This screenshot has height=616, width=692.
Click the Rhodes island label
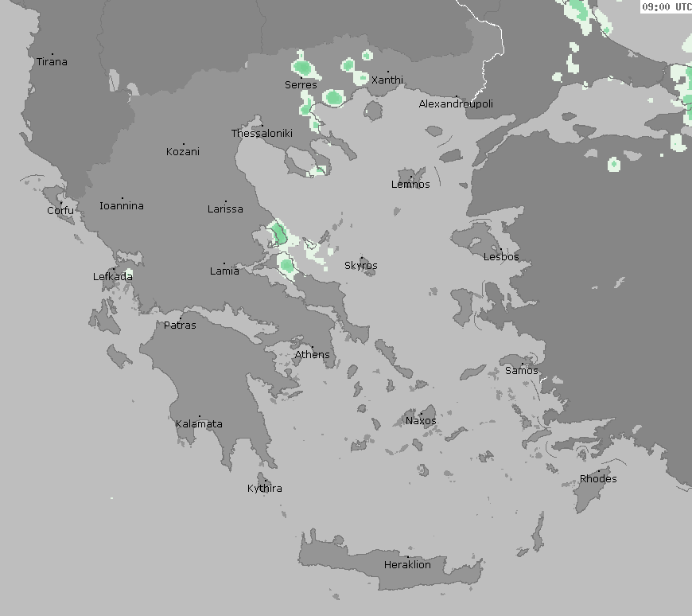[x=597, y=479]
